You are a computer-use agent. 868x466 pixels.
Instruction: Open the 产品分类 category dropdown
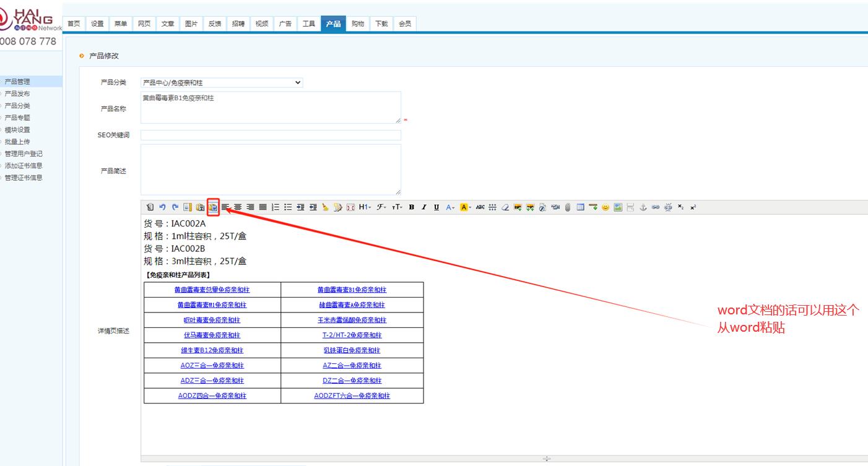(x=222, y=82)
